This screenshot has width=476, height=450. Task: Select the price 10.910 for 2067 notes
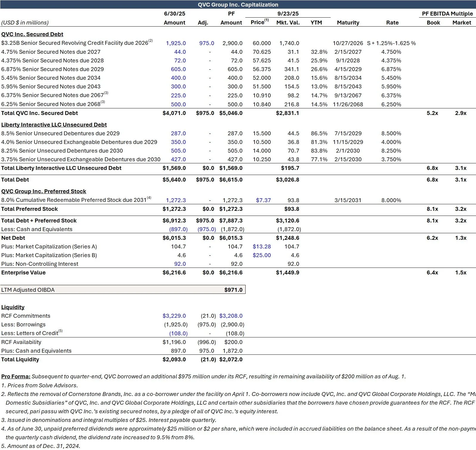pos(262,95)
